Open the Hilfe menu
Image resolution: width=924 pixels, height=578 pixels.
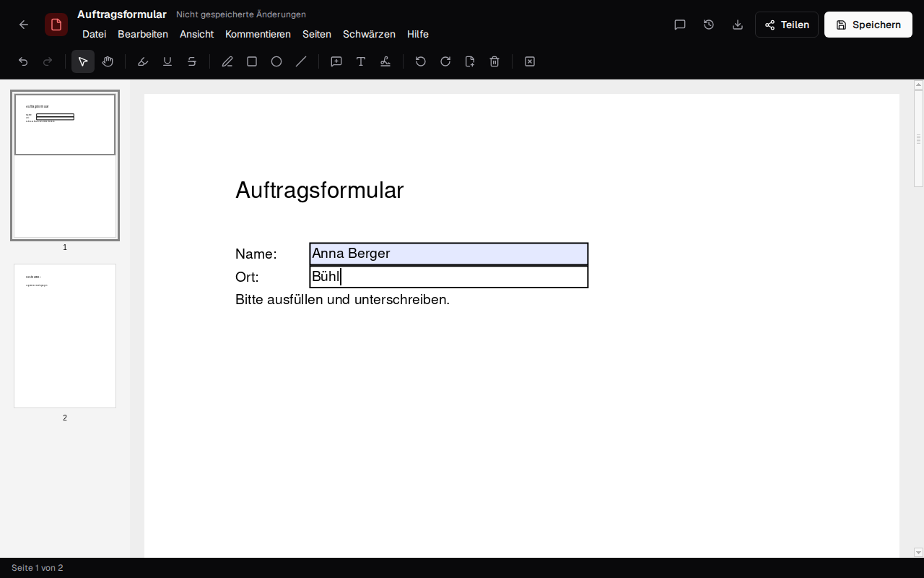click(418, 34)
